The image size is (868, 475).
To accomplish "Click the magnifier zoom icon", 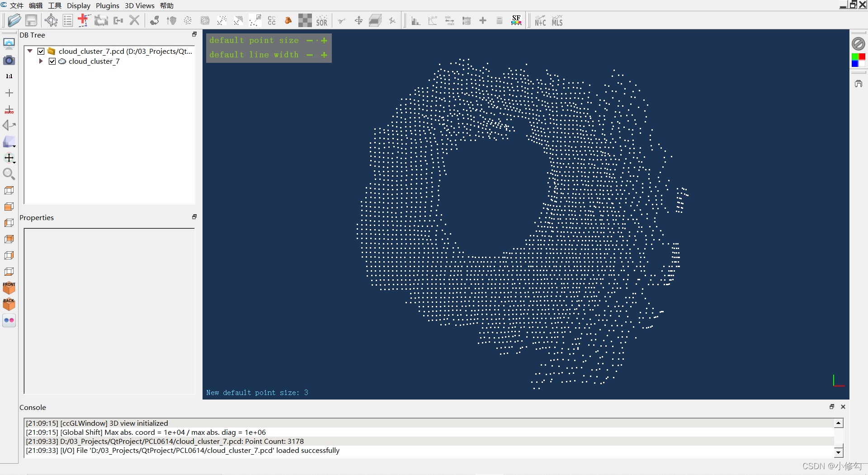I will [x=9, y=174].
